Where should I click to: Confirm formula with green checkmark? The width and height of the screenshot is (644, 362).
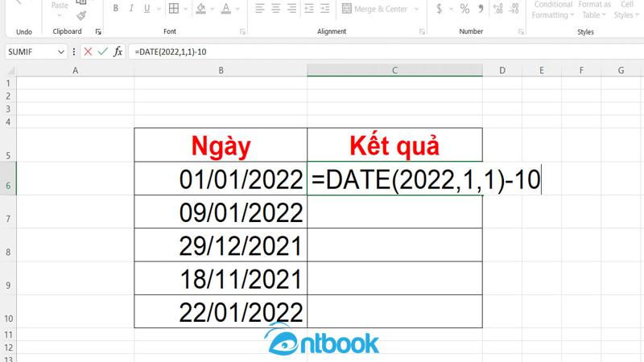(103, 51)
